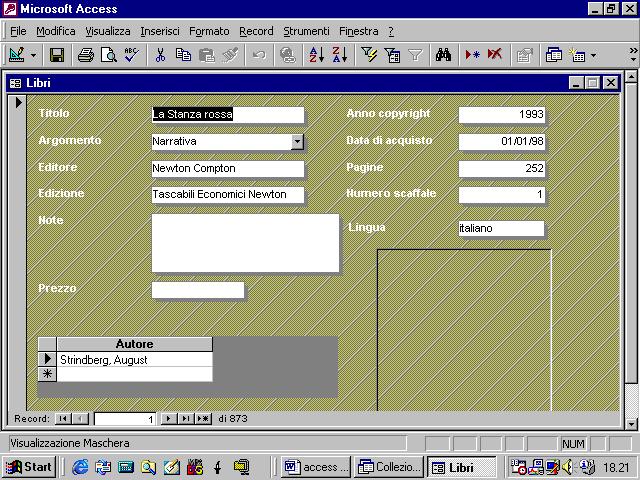
Task: Click the form record selector bar
Action: click(x=18, y=253)
